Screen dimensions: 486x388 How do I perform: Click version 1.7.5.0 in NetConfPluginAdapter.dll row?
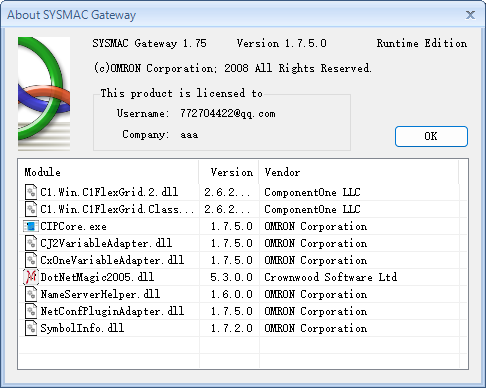(231, 311)
